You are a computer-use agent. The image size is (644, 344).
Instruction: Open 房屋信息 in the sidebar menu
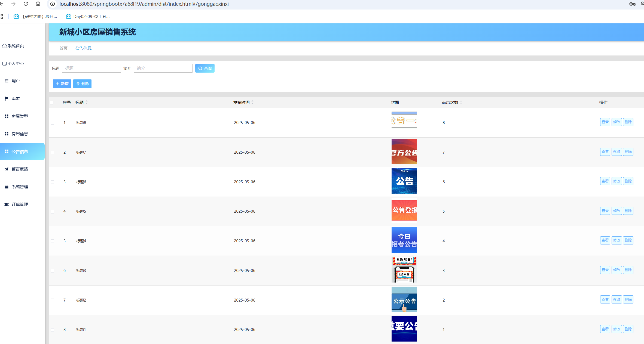click(20, 134)
